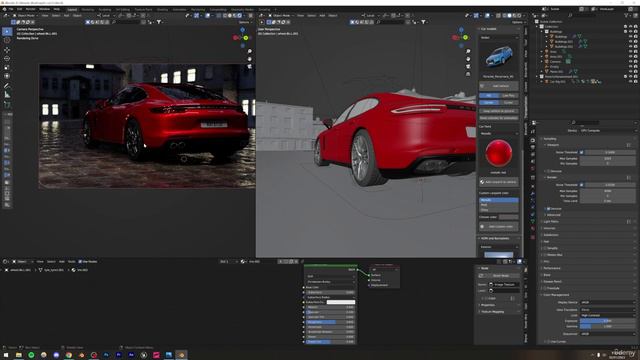Open the World properties tab icon

tap(533, 168)
